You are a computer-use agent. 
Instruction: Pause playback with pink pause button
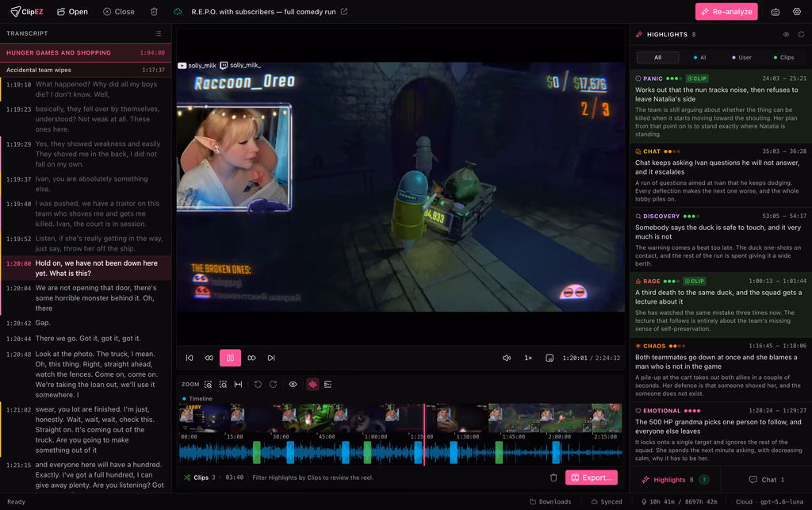231,358
